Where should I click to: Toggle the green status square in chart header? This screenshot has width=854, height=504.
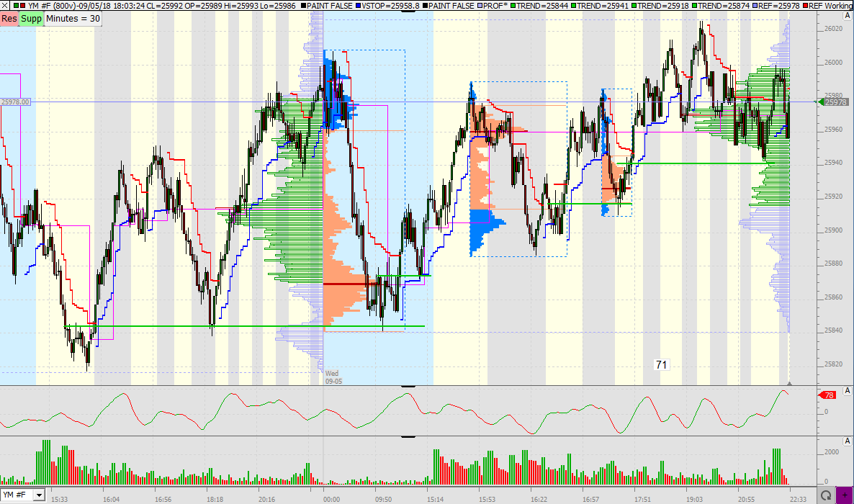(16, 5)
